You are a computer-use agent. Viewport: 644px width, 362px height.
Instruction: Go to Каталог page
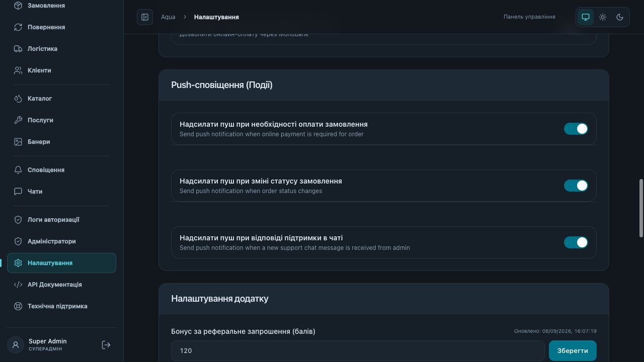(x=61, y=99)
